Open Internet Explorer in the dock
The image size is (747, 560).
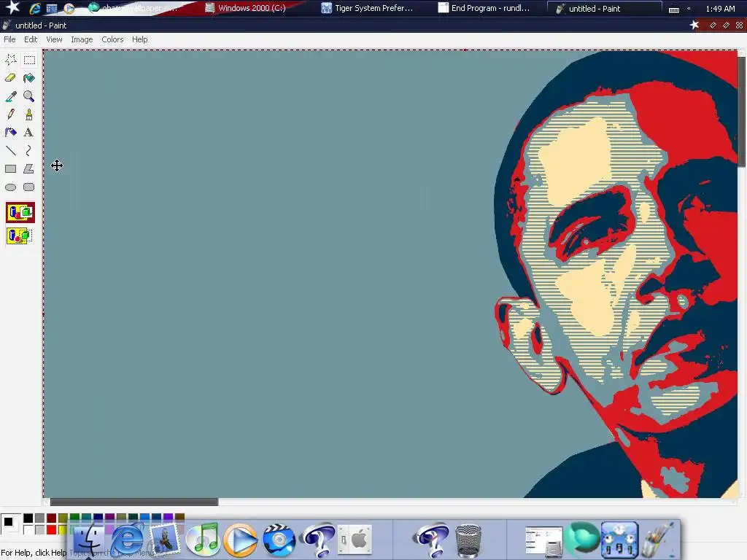coord(127,540)
